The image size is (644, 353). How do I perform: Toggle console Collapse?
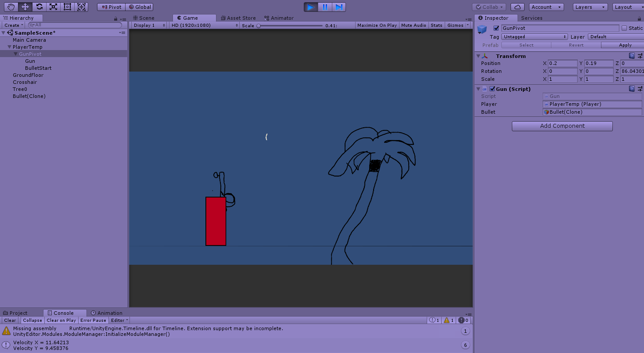click(x=32, y=321)
